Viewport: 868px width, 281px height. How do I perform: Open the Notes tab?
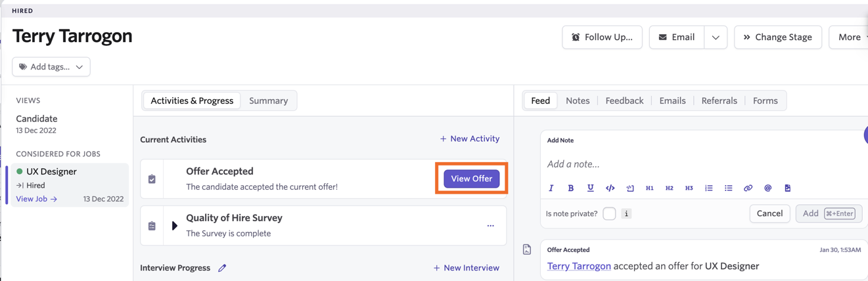click(578, 100)
